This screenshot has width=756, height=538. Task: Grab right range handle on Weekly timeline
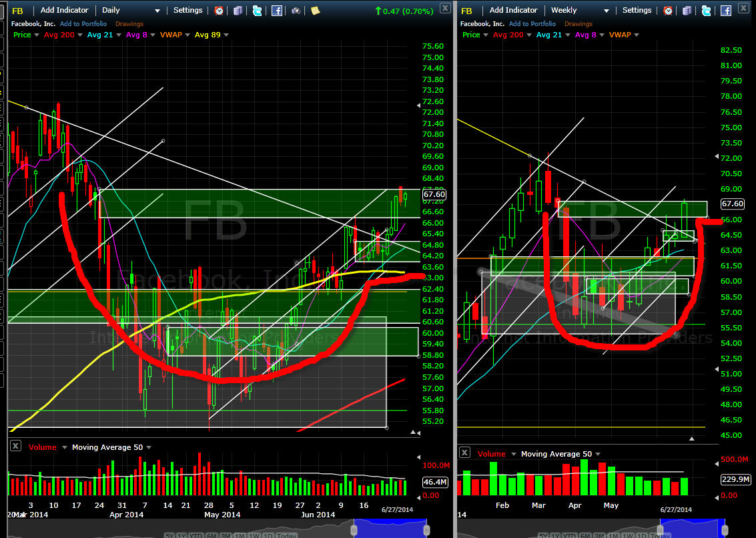[725, 530]
